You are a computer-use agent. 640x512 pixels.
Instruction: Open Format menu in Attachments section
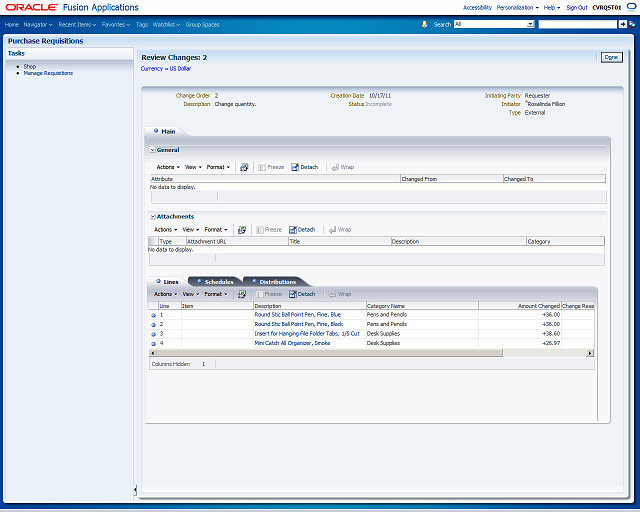(216, 229)
